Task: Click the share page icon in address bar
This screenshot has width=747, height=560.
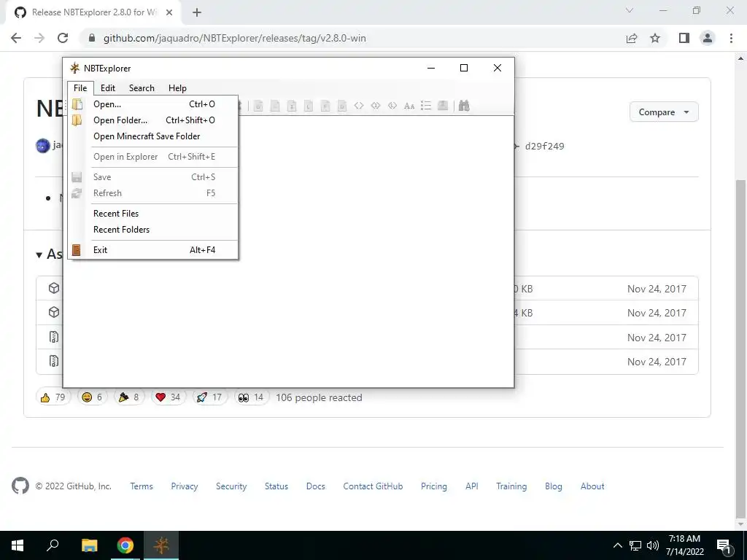Action: click(x=632, y=38)
